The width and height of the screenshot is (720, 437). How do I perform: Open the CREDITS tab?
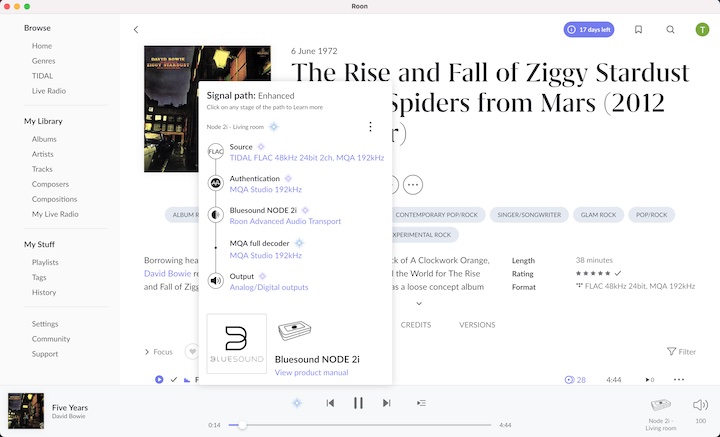416,325
